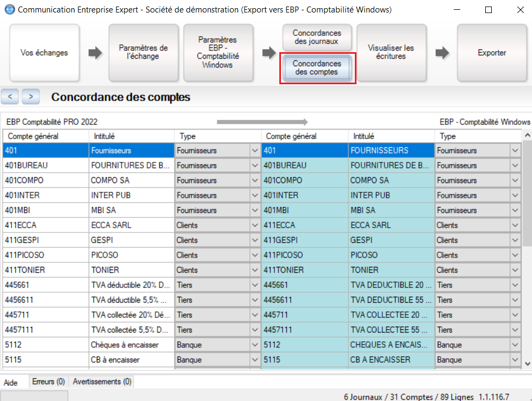The width and height of the screenshot is (532, 401).
Task: Expand destination Type dropdown for 411GESPI
Action: (x=515, y=240)
